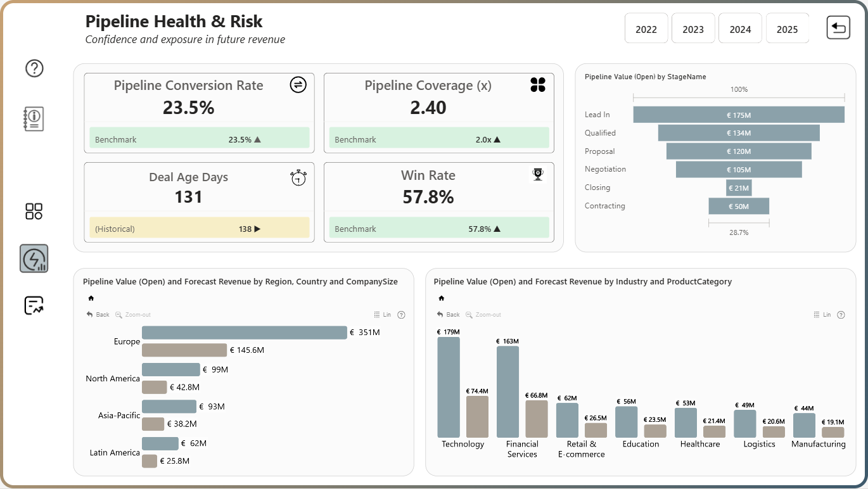Select the 2024 year filter
This screenshot has width=868, height=489.
pyautogui.click(x=740, y=29)
